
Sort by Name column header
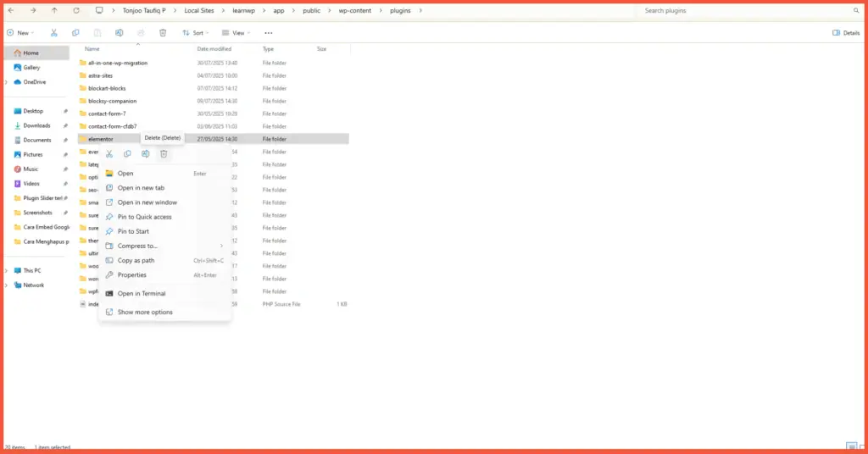click(x=92, y=48)
